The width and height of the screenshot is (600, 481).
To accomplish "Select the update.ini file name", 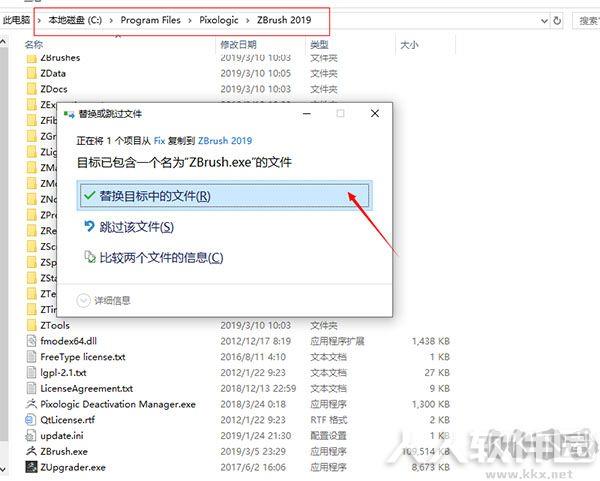I will pyautogui.click(x=62, y=435).
